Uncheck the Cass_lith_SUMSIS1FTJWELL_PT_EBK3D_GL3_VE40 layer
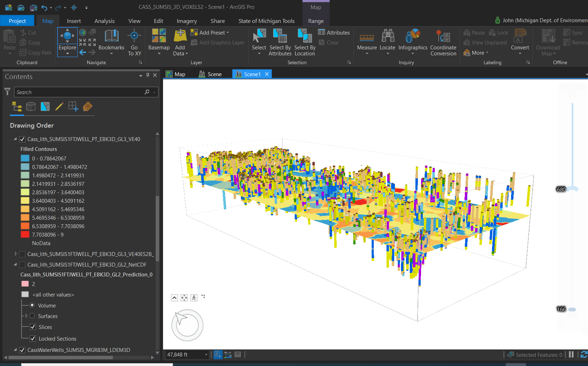588x366 pixels. tap(22, 139)
